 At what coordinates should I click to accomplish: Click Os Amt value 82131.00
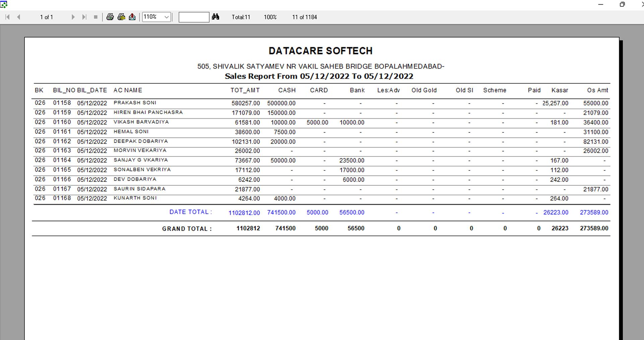click(x=596, y=142)
